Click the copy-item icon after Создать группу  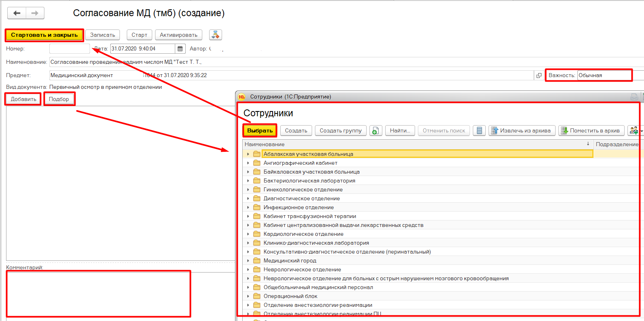point(375,130)
